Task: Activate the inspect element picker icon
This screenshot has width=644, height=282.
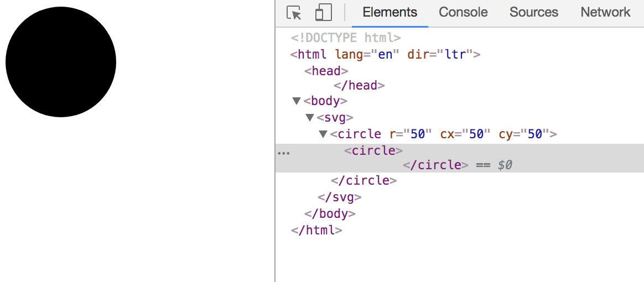Action: 294,13
